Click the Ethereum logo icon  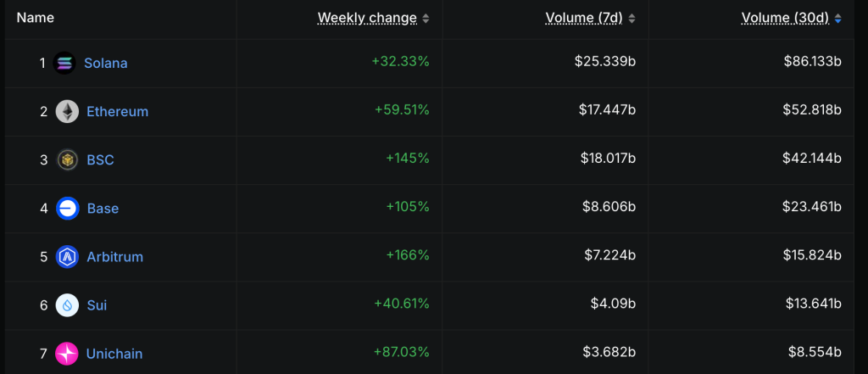click(67, 111)
